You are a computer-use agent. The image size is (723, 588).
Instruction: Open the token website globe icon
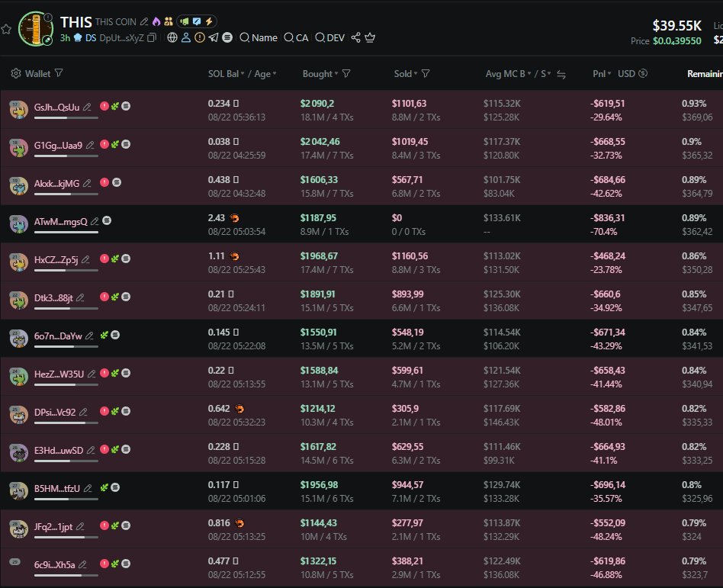coord(172,37)
